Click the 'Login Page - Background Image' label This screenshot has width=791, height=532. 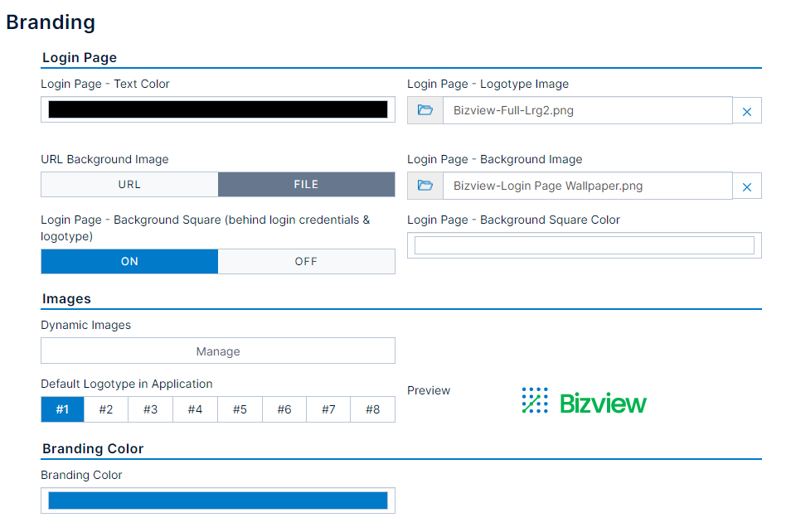click(495, 159)
